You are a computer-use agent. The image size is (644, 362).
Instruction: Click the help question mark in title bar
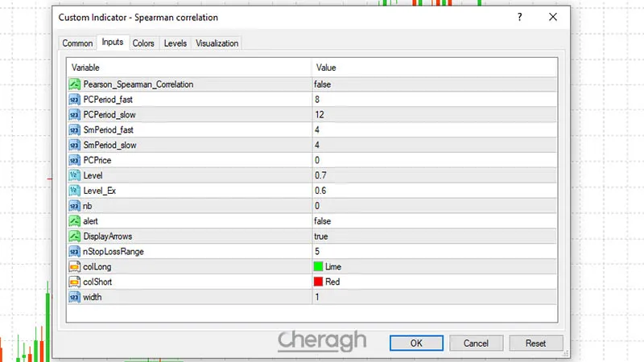[x=519, y=17]
